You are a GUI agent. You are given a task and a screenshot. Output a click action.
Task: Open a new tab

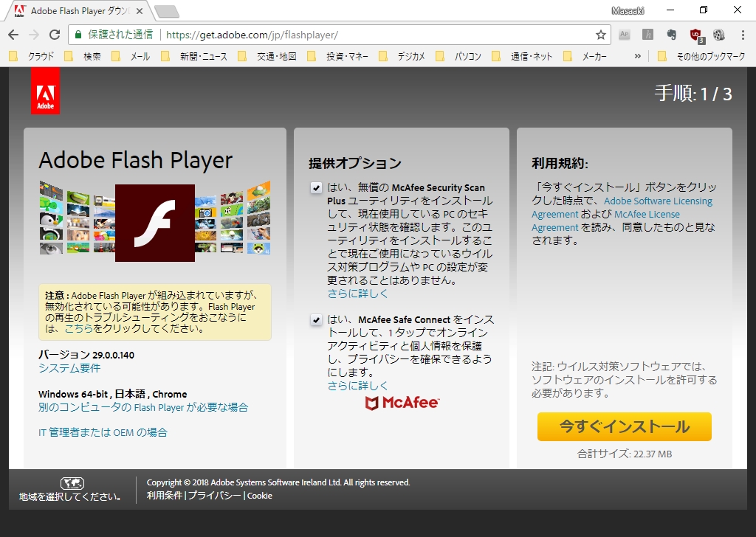[x=167, y=12]
